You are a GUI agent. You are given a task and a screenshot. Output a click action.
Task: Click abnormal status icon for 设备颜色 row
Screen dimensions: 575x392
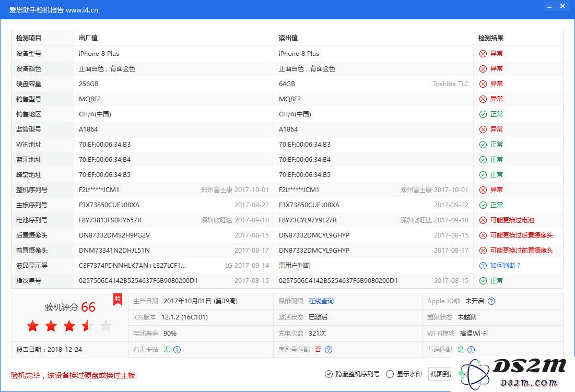click(483, 69)
